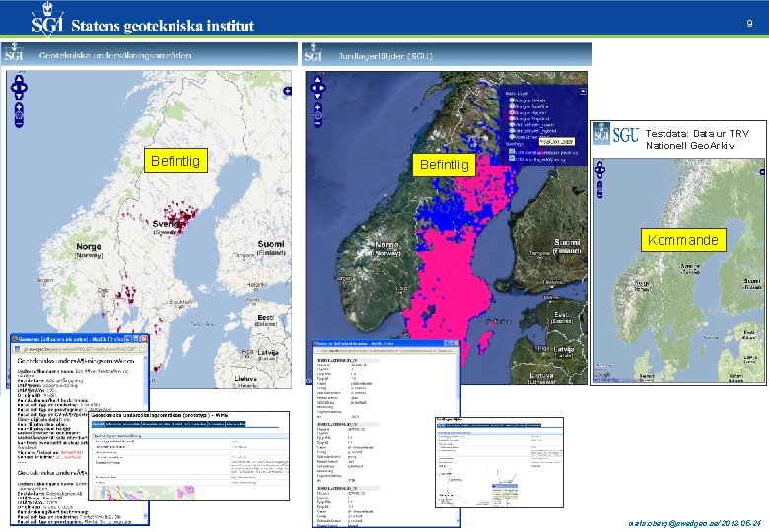This screenshot has height=532, width=769.
Task: Zoom in on the Jordlagerföljder satellite map
Action: point(317,107)
